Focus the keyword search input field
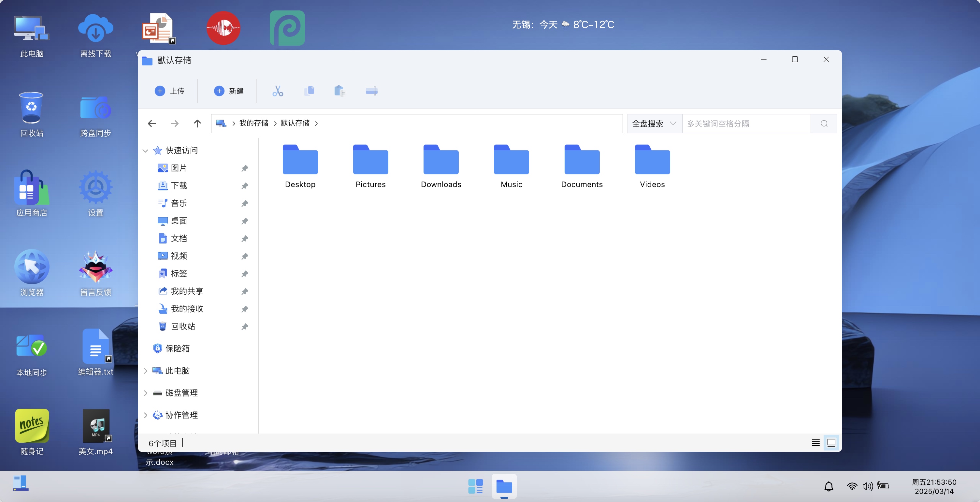The height and width of the screenshot is (502, 980). point(746,124)
